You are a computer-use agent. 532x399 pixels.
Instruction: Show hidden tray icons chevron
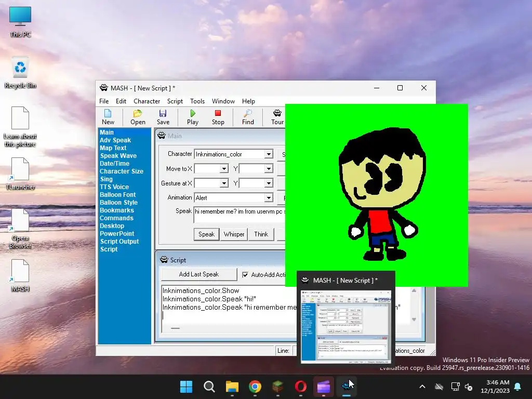click(x=422, y=387)
